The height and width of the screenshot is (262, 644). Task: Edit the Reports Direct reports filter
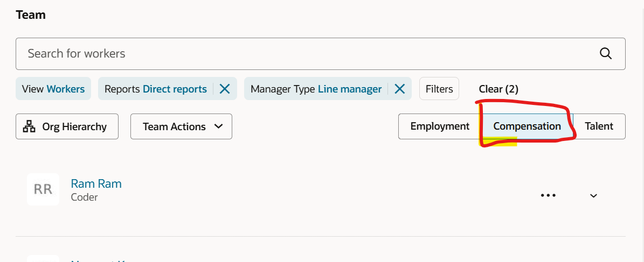coord(156,89)
